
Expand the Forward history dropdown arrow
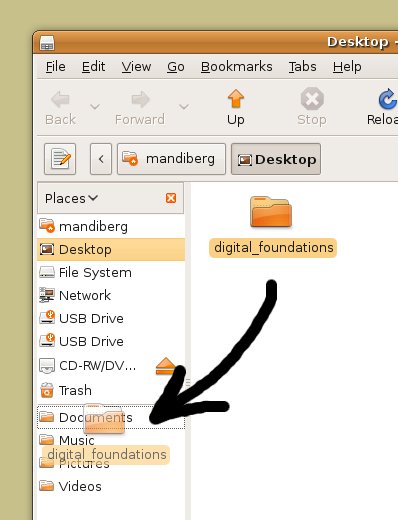184,107
